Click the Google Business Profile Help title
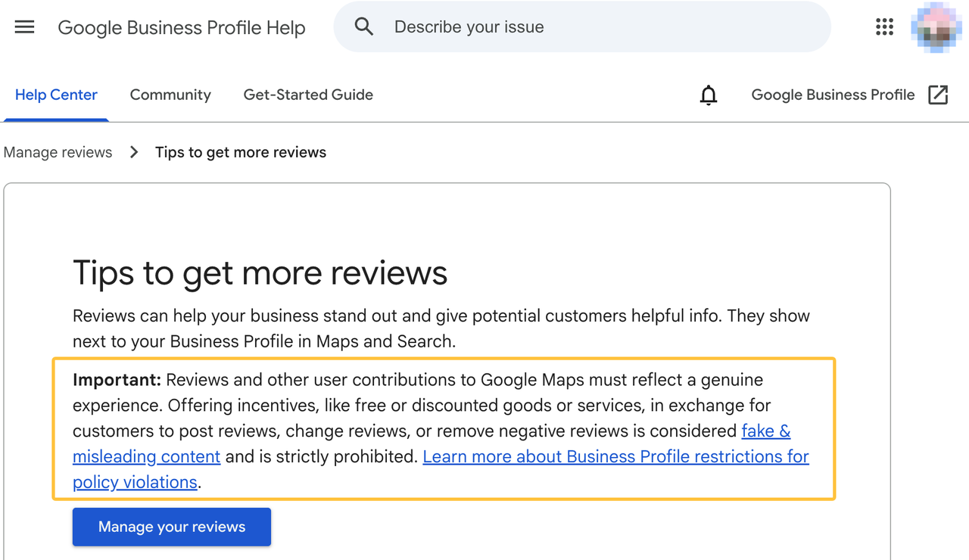This screenshot has height=560, width=969. click(x=182, y=28)
